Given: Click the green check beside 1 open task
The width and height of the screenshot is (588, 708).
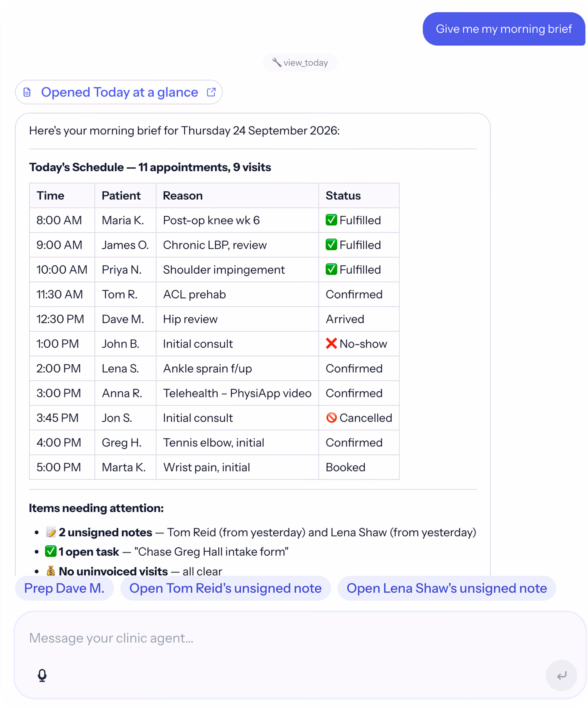Looking at the screenshot, I should point(51,552).
